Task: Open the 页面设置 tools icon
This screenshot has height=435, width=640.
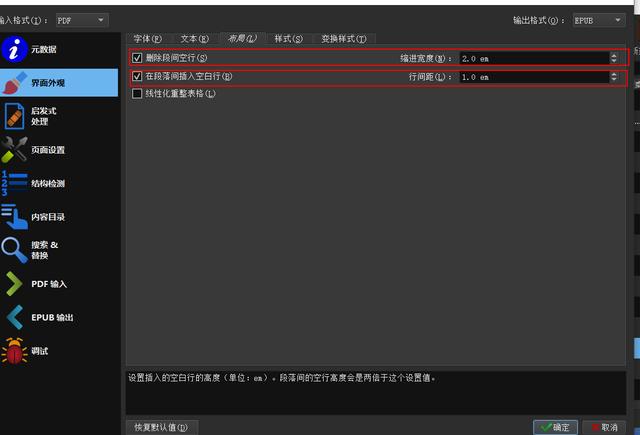Action: pyautogui.click(x=14, y=150)
